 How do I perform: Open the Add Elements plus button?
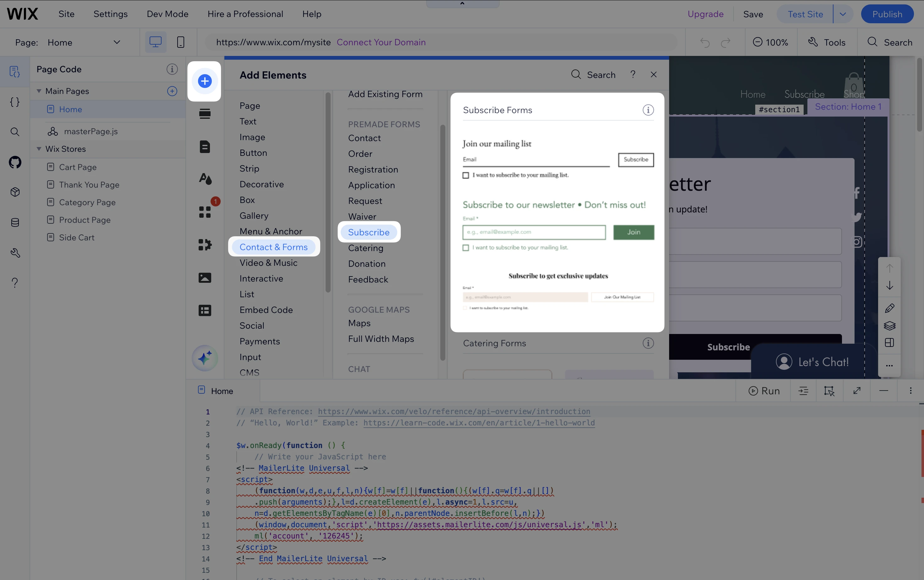pyautogui.click(x=205, y=81)
